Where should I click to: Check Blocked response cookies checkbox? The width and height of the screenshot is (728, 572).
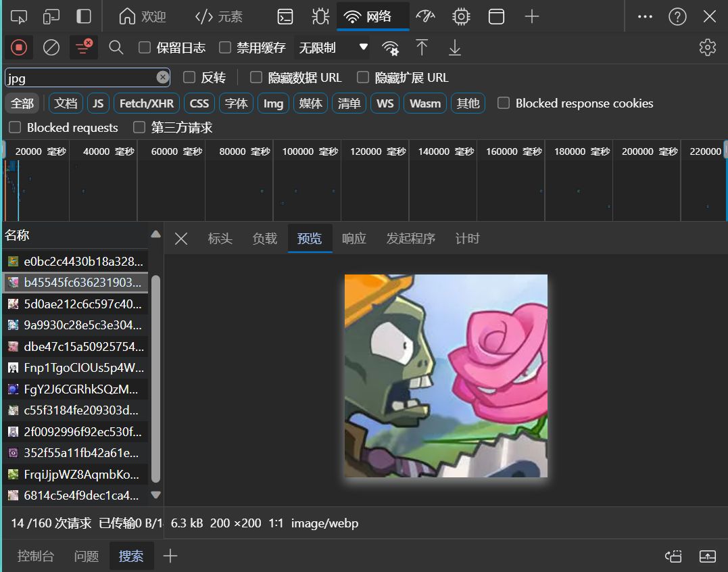tap(504, 103)
